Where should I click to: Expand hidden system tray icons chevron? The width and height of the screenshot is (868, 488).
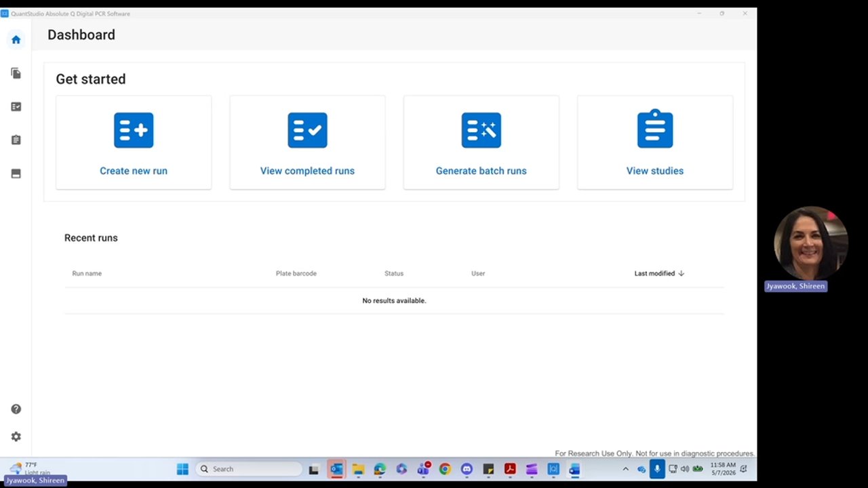(x=625, y=469)
